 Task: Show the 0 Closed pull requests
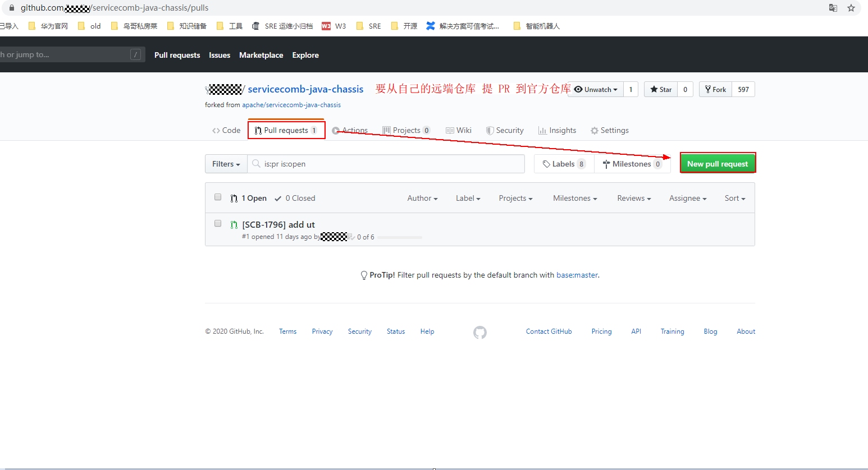[x=295, y=198]
